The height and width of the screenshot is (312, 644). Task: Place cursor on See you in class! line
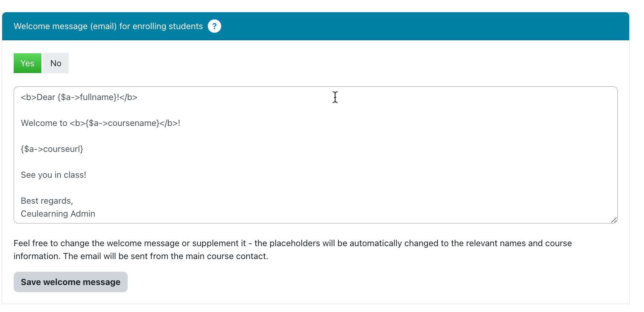point(54,175)
